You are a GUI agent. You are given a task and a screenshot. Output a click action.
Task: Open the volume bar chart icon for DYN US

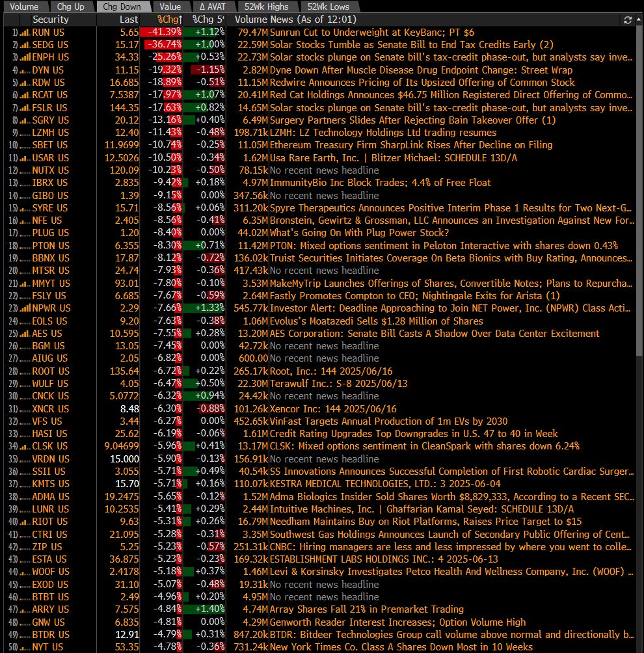25,70
